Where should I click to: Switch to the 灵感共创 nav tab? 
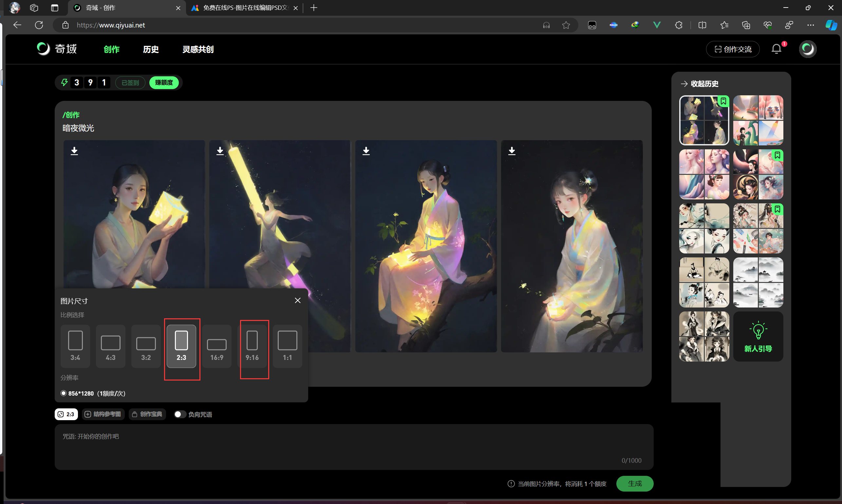point(198,49)
